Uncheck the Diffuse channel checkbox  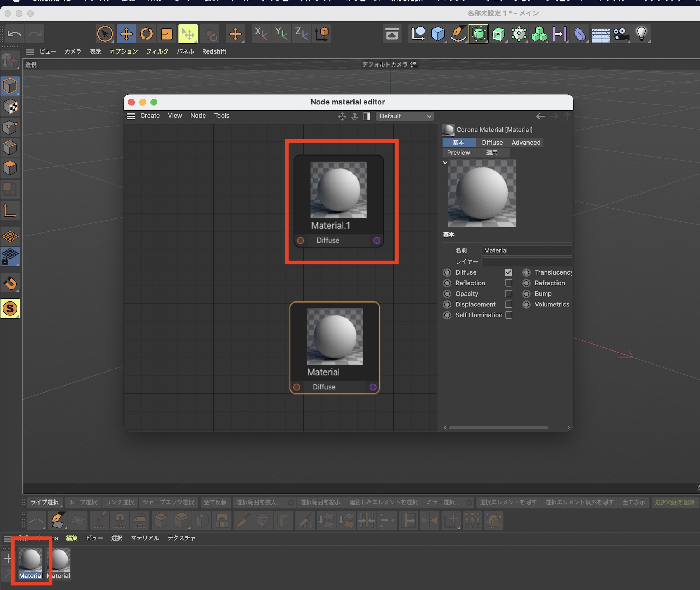509,272
